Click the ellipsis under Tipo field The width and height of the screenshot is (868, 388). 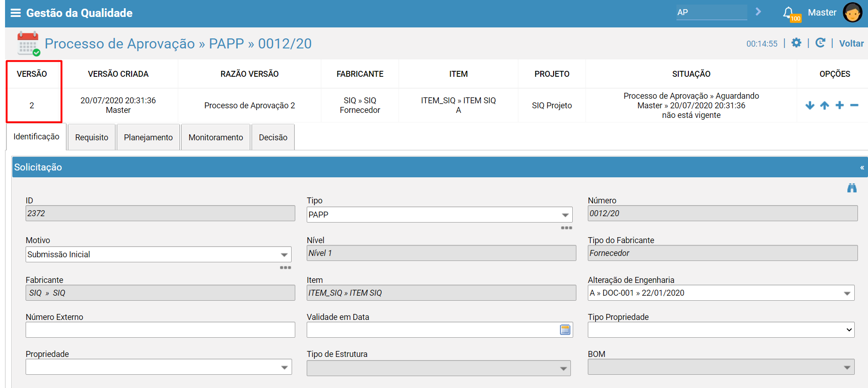coord(567,228)
